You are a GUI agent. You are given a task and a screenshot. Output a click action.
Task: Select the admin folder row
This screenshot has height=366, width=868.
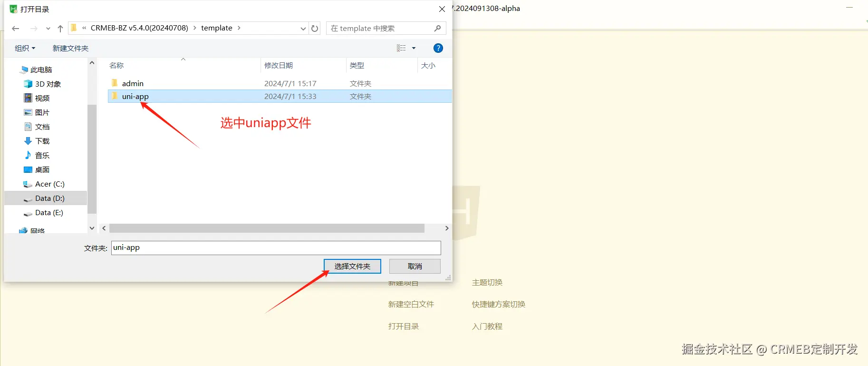[x=280, y=83]
